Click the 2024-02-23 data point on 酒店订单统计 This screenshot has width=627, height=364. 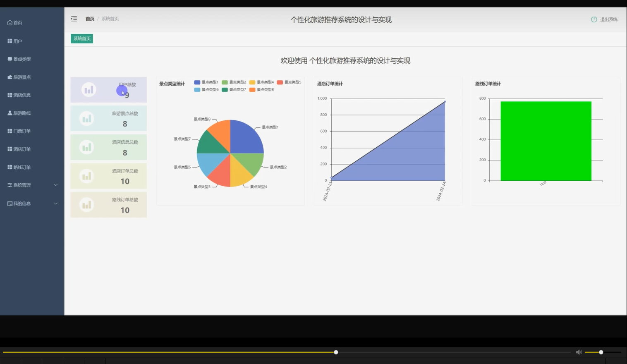coord(331,178)
